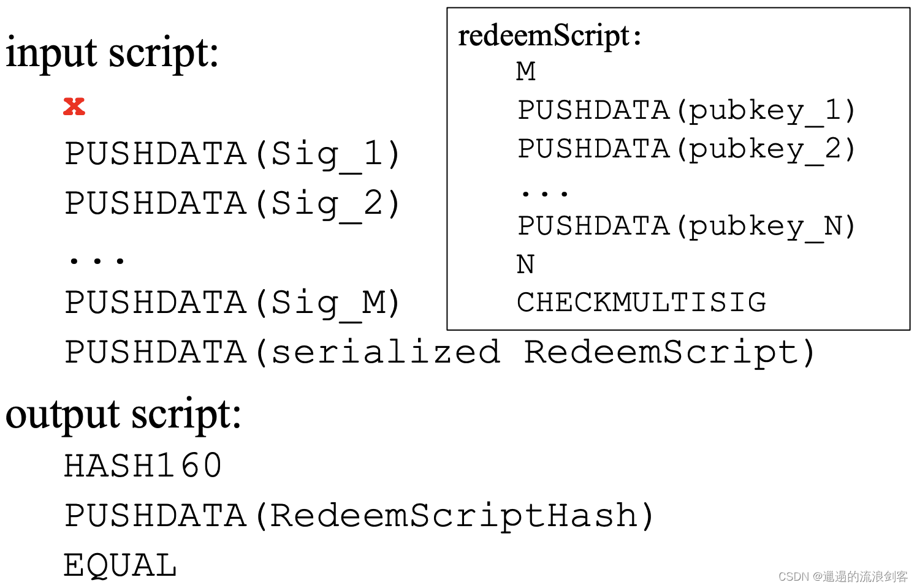Click the "redeemScript:" box title

pyautogui.click(x=550, y=36)
